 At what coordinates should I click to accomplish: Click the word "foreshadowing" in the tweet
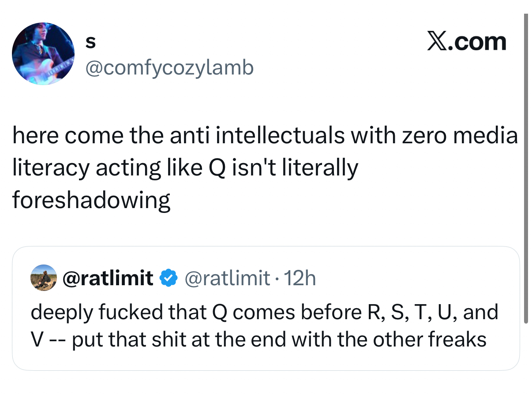point(91,201)
